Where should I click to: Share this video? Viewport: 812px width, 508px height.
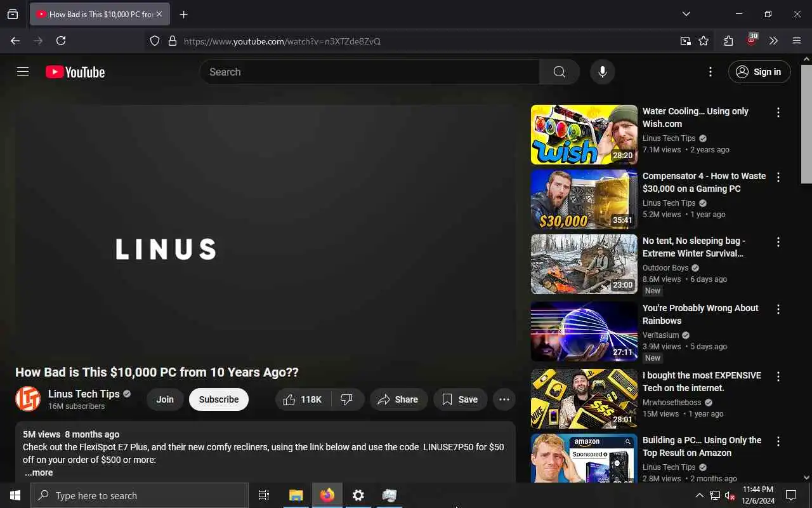398,399
